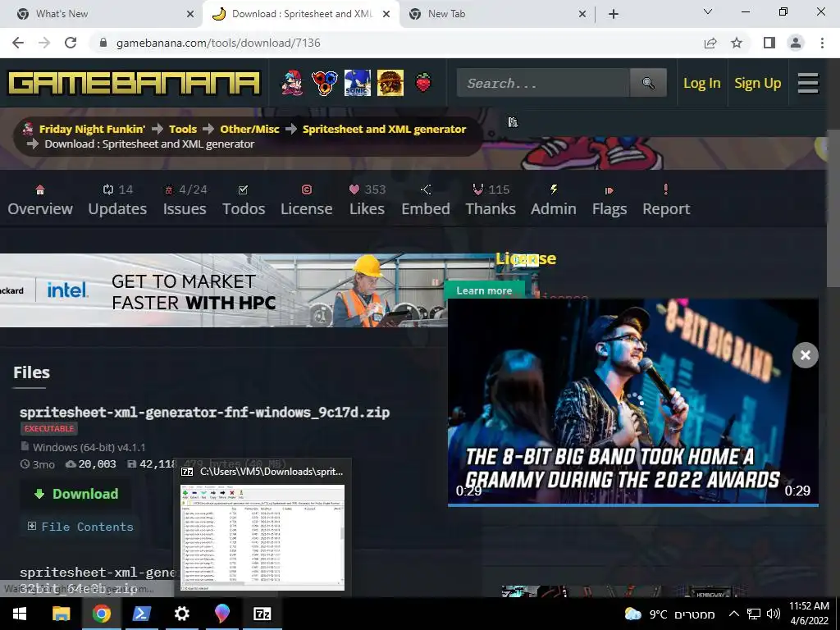Toggle the Chrome side panel icon
840x630 pixels.
point(769,43)
